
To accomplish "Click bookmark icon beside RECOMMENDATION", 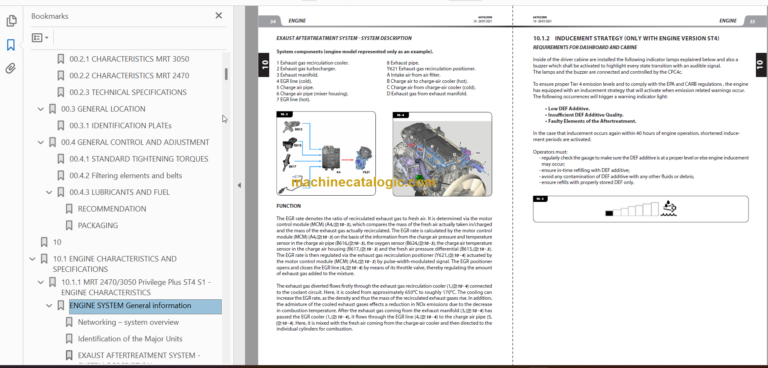I will [x=69, y=209].
